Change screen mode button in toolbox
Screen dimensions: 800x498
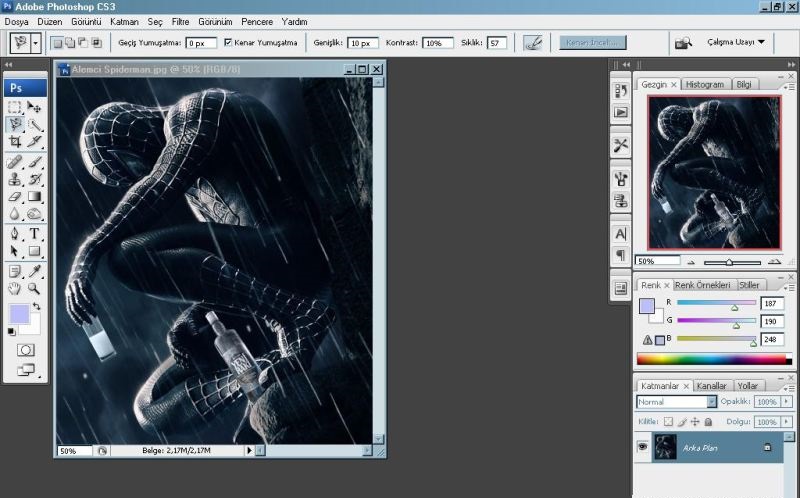pos(26,370)
